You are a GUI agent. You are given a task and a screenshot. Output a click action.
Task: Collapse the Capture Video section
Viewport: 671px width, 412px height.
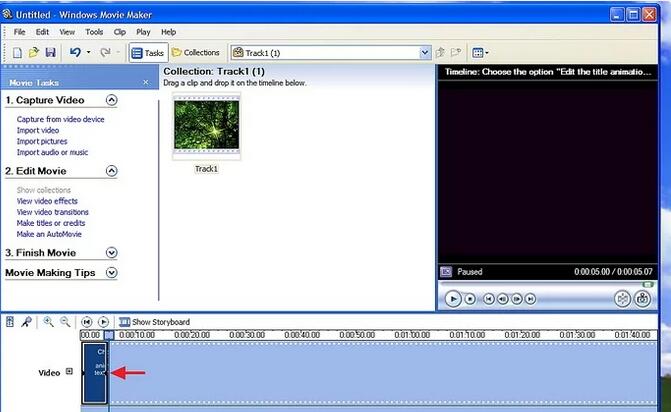(111, 100)
